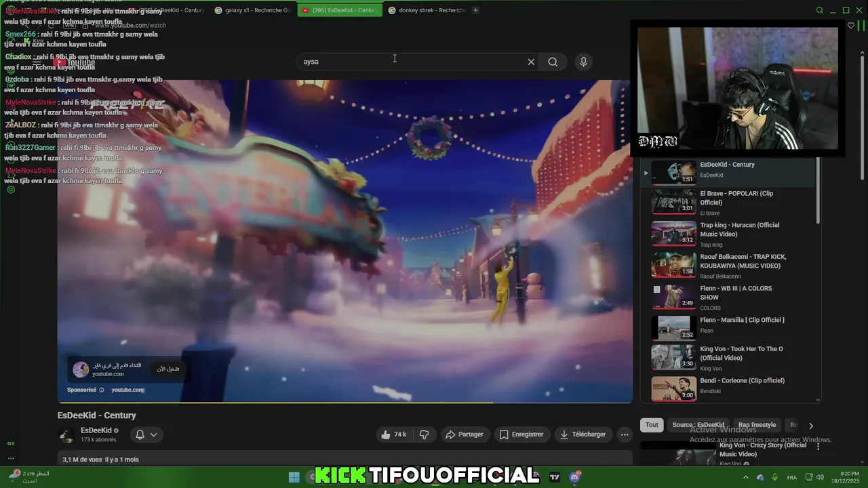The image size is (868, 488).
Task: Switch keyboard language FRA
Action: 791,478
